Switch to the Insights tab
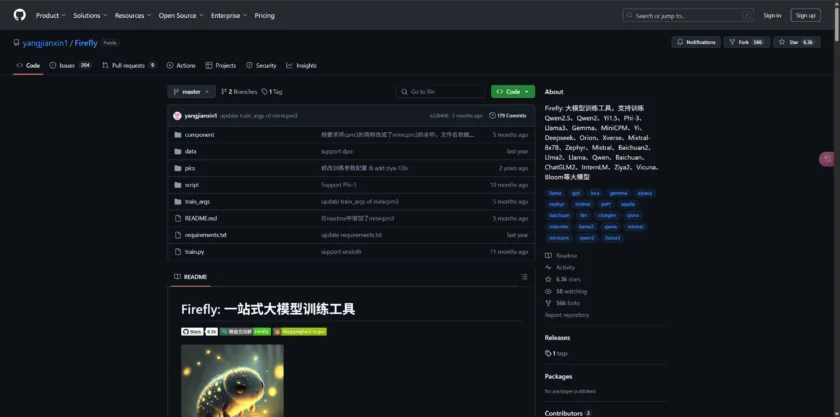This screenshot has width=840, height=417. [301, 65]
